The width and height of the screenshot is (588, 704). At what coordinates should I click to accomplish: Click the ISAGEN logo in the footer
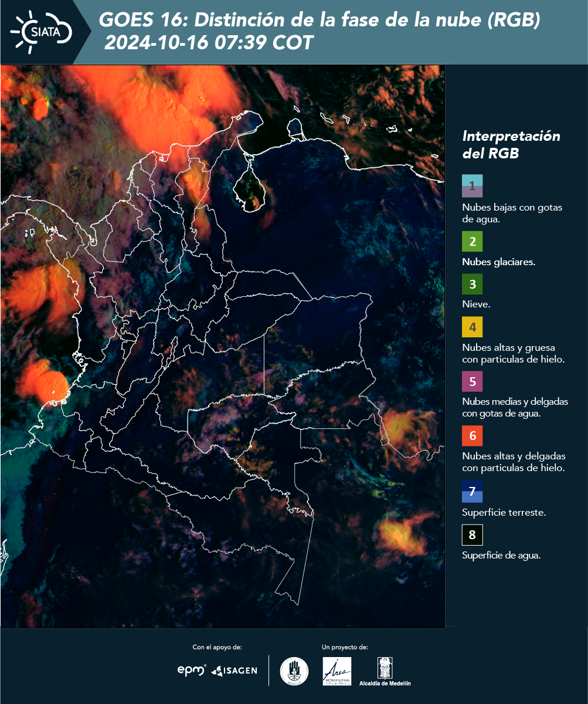tap(234, 671)
